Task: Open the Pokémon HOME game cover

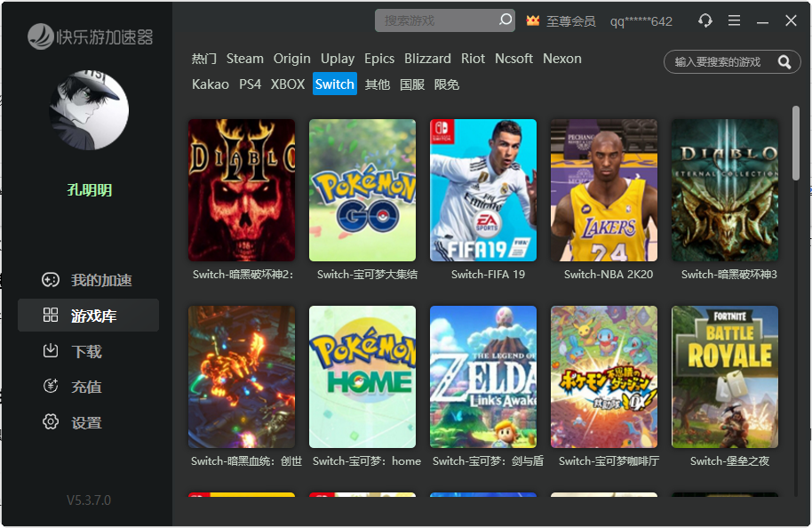Action: click(x=362, y=377)
